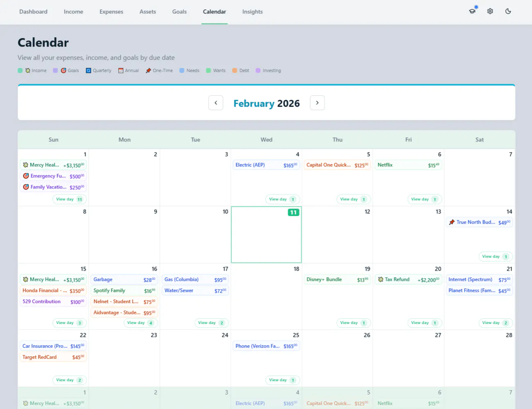532x409 pixels.
Task: Click the target icon beside Emergency Fu...
Action: point(26,176)
